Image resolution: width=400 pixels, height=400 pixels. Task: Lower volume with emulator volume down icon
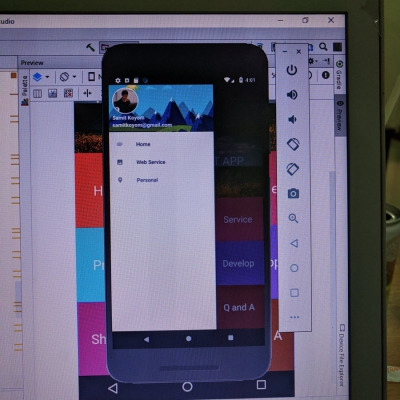292,119
